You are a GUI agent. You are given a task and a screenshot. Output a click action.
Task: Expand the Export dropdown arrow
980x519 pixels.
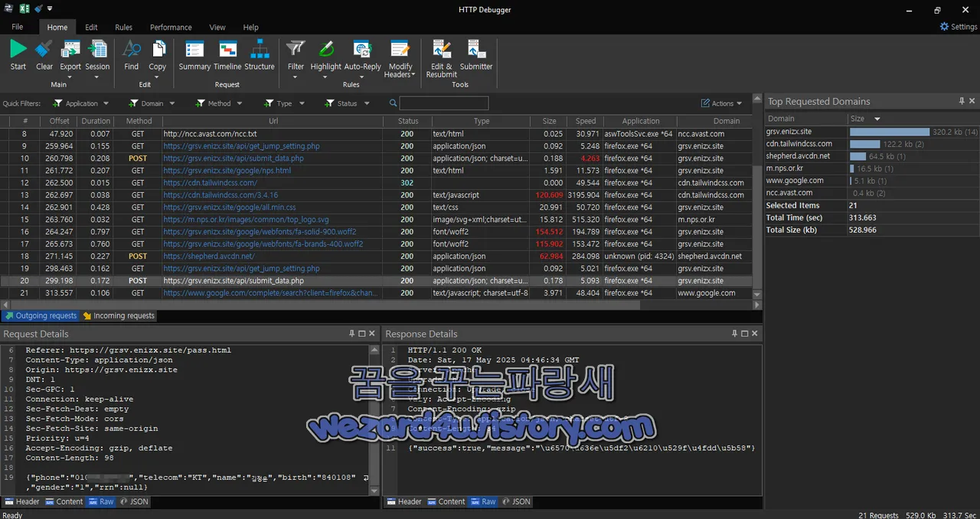[x=70, y=77]
